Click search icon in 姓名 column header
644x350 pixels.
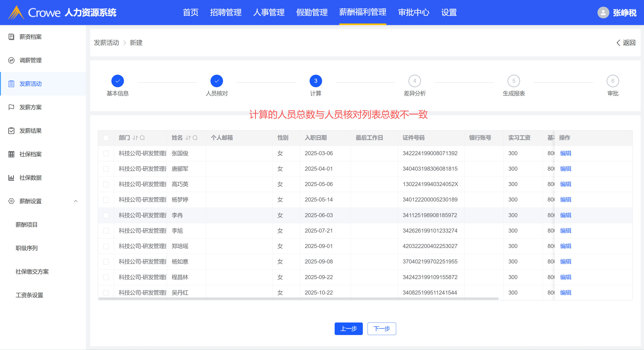coord(195,138)
